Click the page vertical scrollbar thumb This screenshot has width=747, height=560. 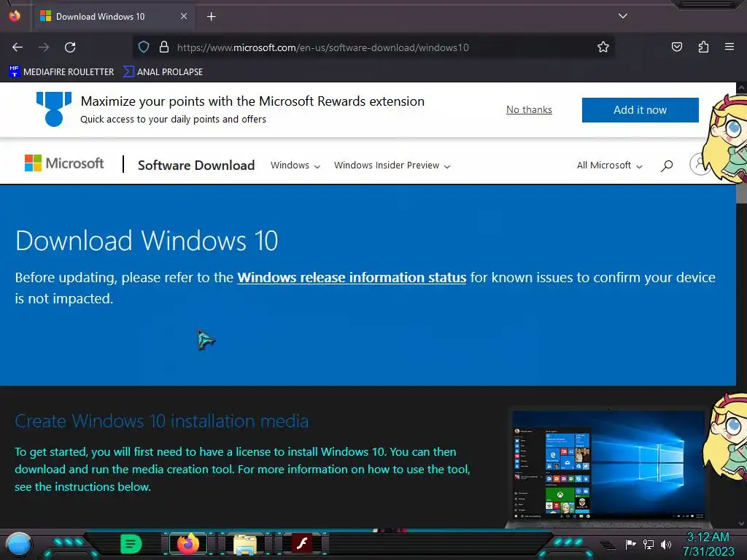click(x=741, y=192)
